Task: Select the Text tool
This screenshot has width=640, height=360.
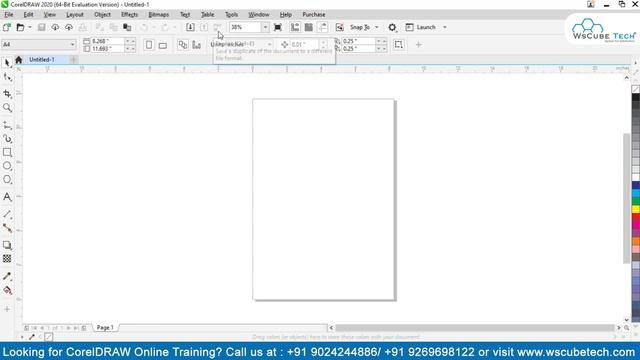Action: point(7,197)
